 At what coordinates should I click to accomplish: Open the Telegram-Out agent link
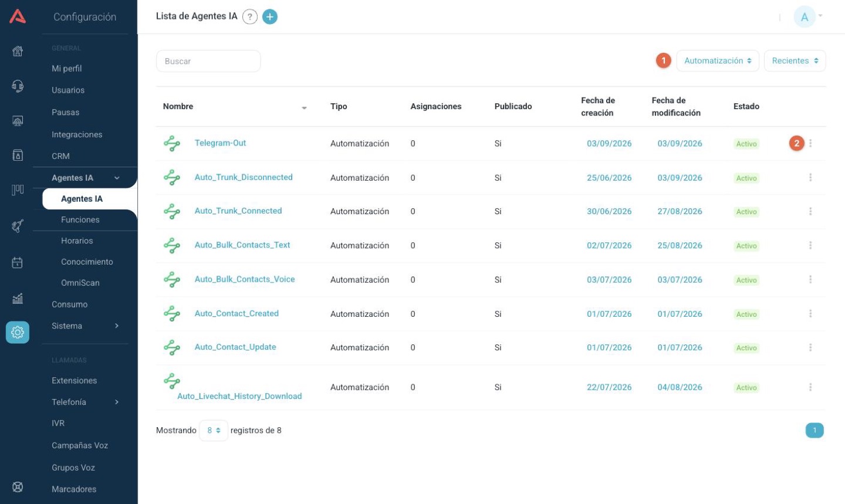220,143
